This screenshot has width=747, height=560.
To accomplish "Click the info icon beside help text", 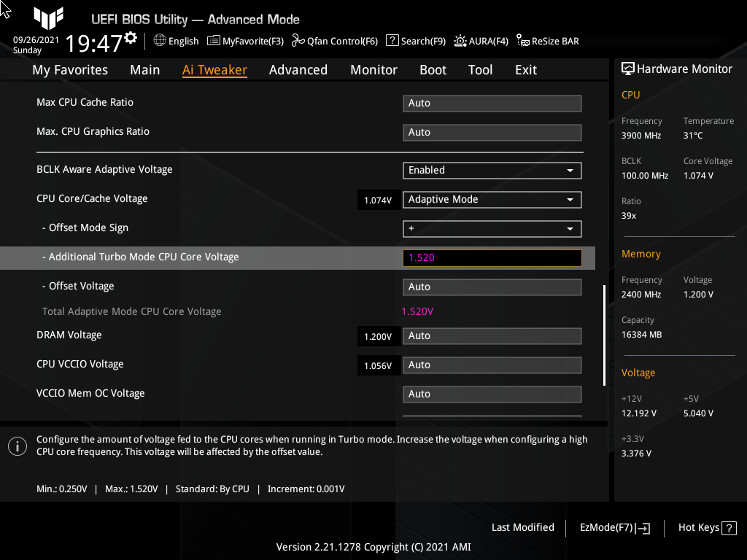I will pos(17,446).
